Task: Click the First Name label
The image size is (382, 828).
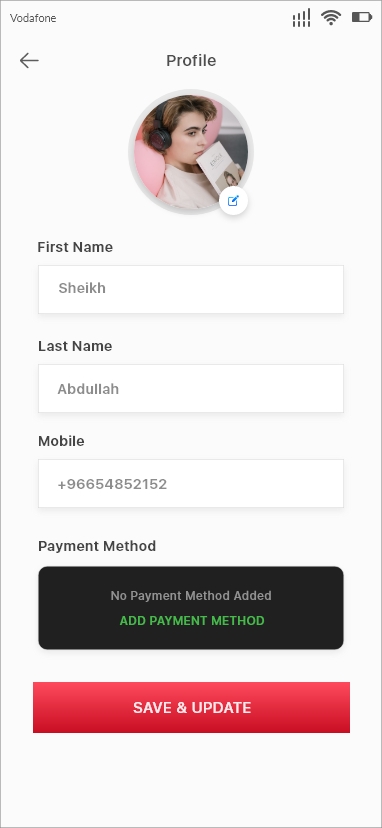Action: [x=75, y=247]
